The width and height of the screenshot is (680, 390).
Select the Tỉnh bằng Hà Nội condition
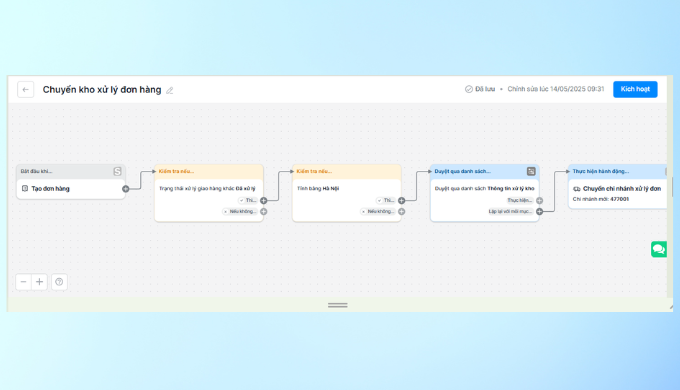[x=318, y=188]
